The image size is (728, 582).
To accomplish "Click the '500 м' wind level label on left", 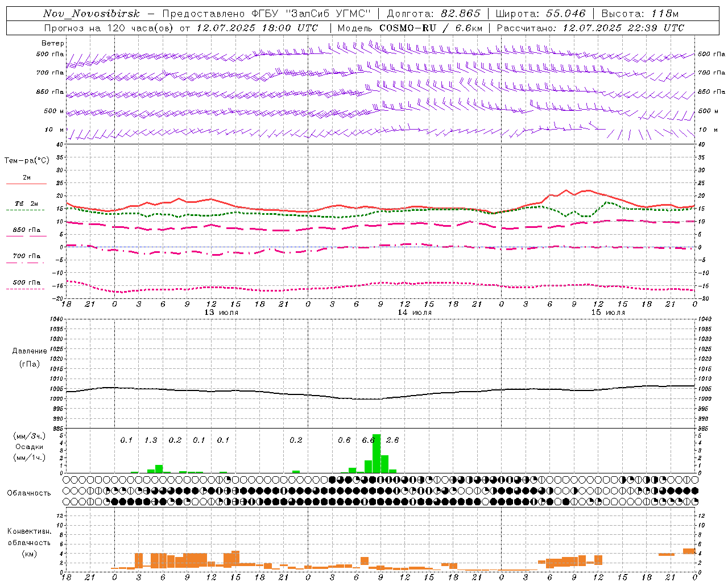I will coord(53,111).
